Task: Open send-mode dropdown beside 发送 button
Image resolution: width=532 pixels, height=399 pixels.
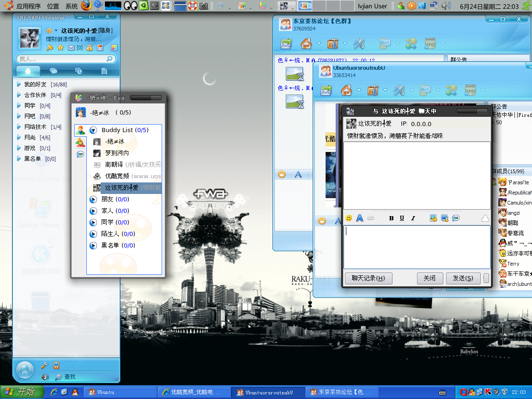Action: [486, 278]
